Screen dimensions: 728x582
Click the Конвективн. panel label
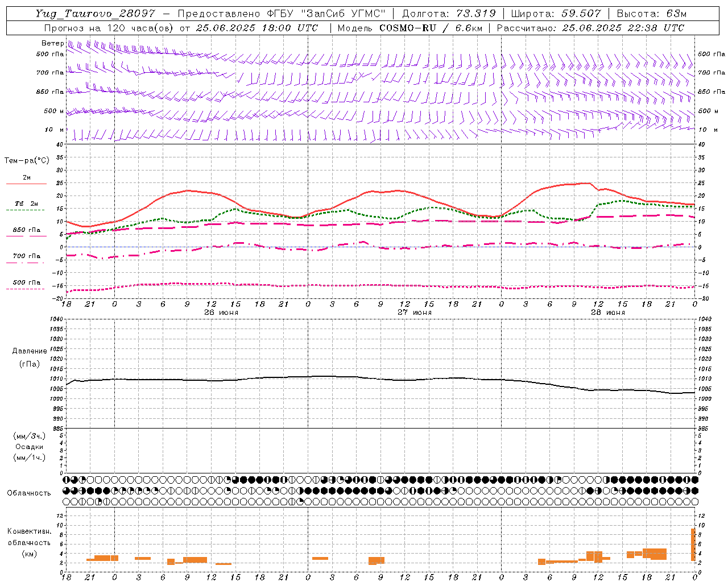coord(30,531)
